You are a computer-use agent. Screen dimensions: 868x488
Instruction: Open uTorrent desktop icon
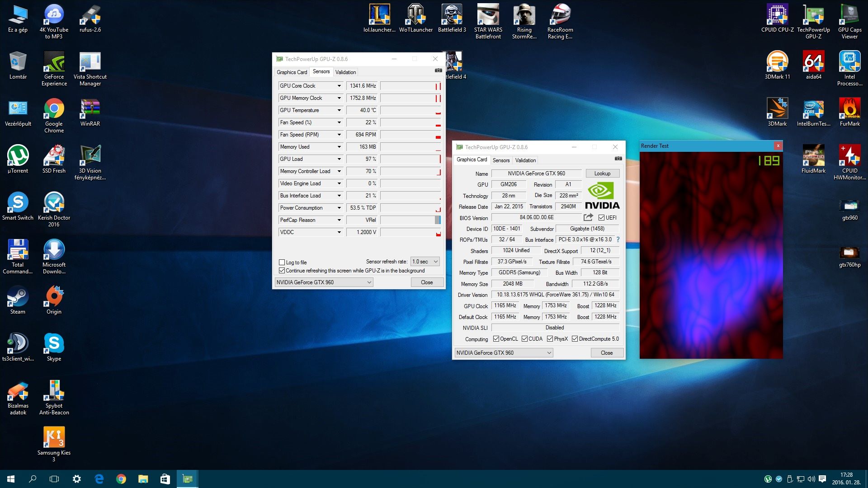coord(18,159)
